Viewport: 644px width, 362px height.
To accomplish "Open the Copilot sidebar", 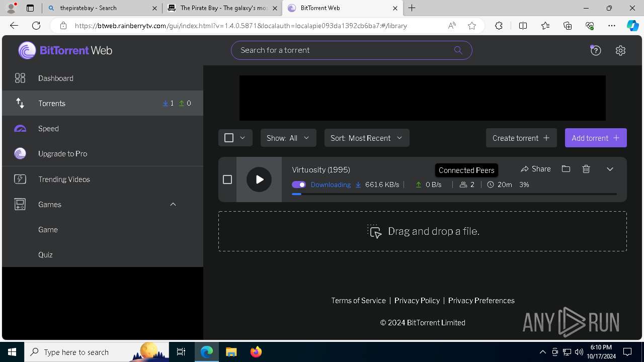I will coord(632,26).
